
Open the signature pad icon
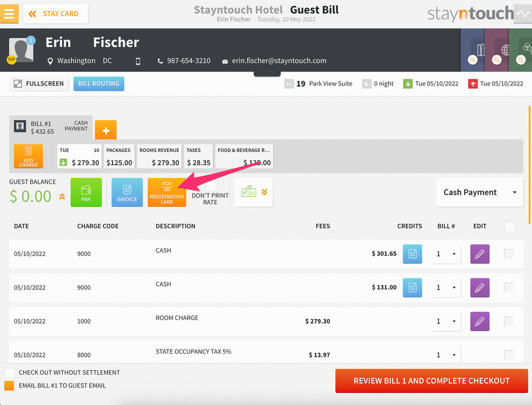[x=249, y=191]
